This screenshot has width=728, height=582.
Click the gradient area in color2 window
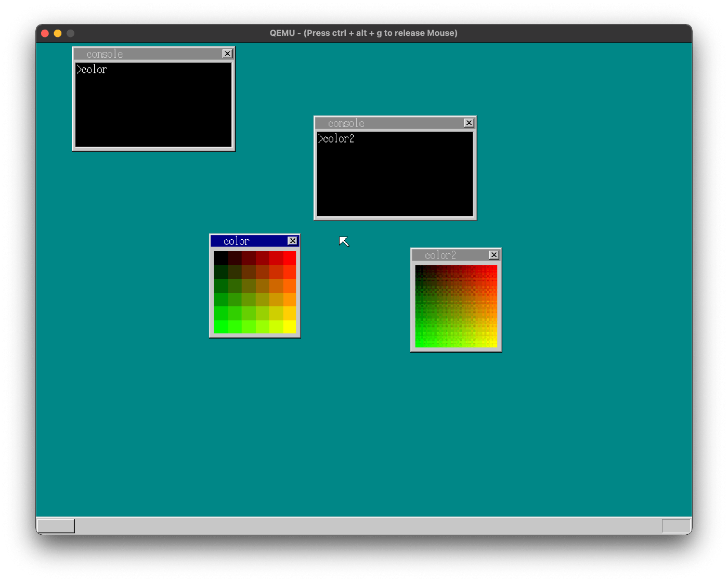click(456, 306)
